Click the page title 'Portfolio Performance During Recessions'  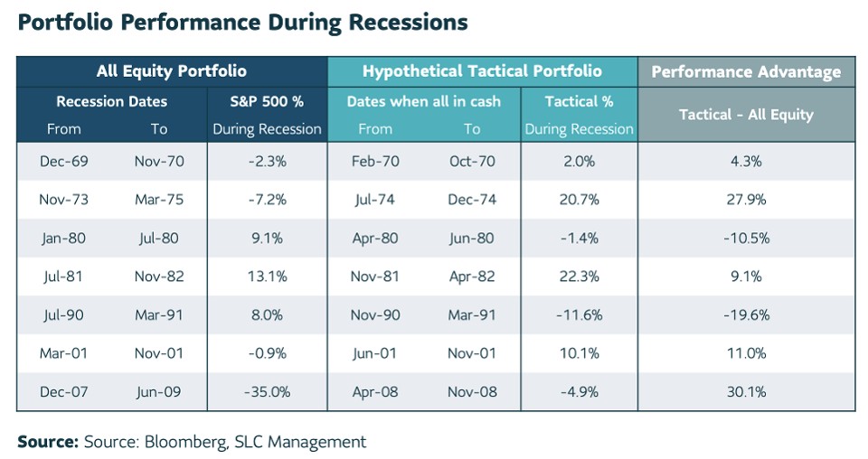click(242, 23)
